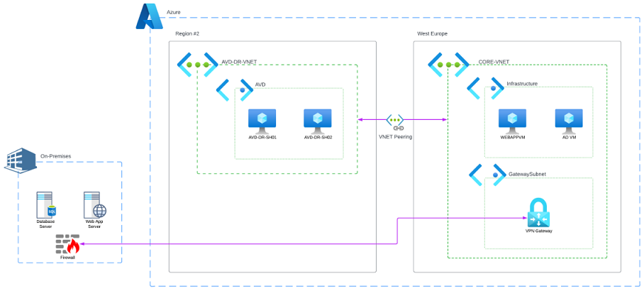The image size is (644, 291).
Task: Select the VNET Peering text label
Action: 395,136
